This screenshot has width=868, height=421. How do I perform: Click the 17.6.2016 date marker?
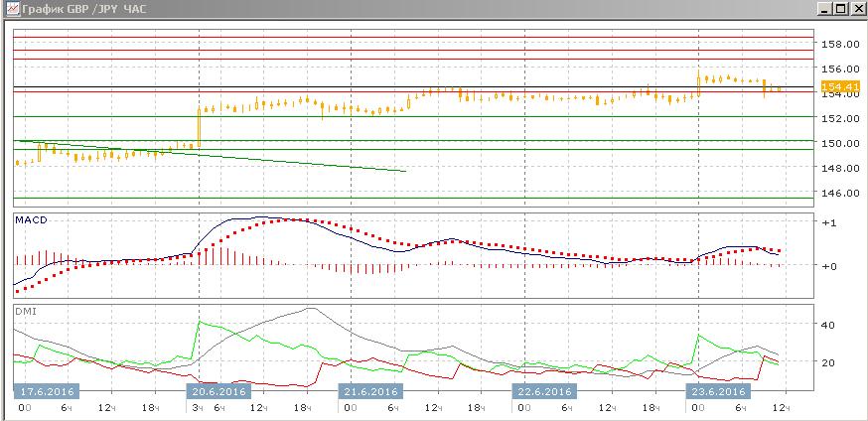click(47, 391)
